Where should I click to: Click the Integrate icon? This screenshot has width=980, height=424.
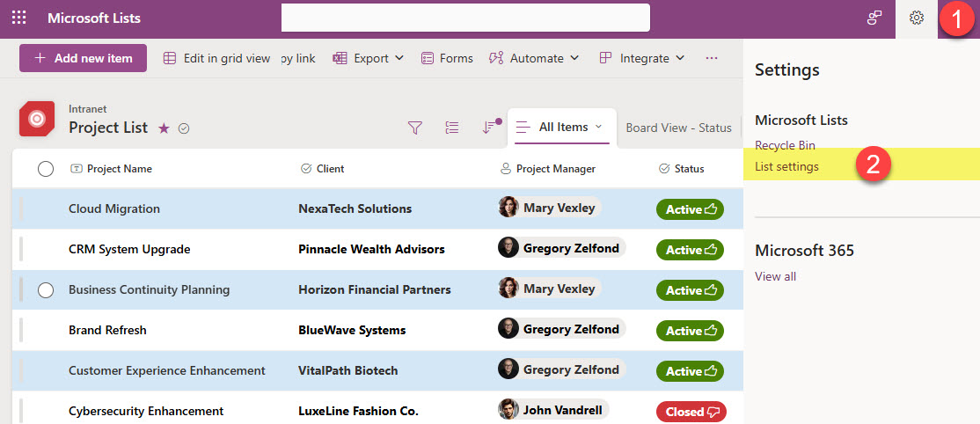(x=605, y=58)
